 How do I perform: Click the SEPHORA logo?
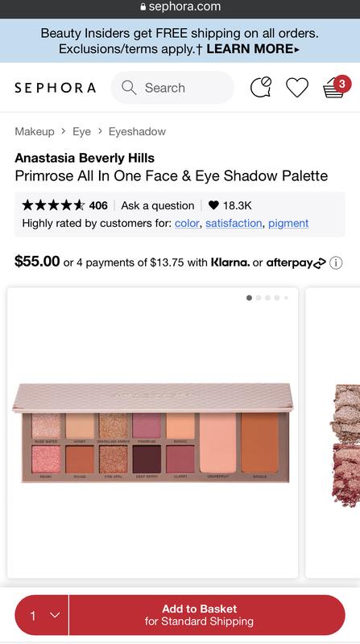[55, 88]
